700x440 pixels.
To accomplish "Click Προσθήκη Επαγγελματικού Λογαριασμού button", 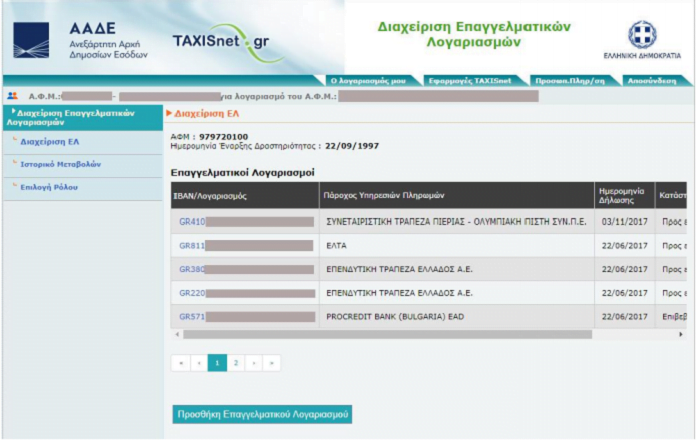I will coord(262,415).
